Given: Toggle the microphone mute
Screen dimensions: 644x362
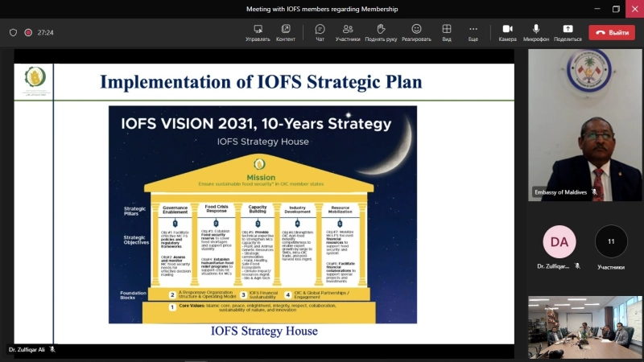Looking at the screenshot, I should [x=536, y=32].
